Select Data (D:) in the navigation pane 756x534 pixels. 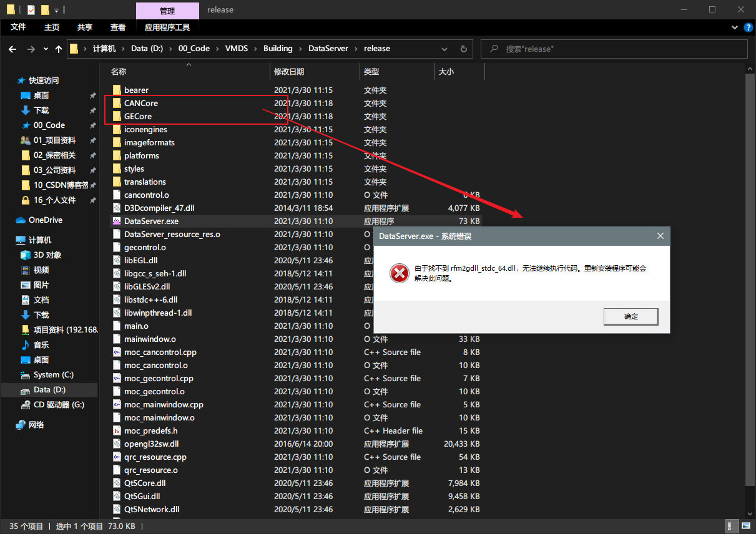49,389
